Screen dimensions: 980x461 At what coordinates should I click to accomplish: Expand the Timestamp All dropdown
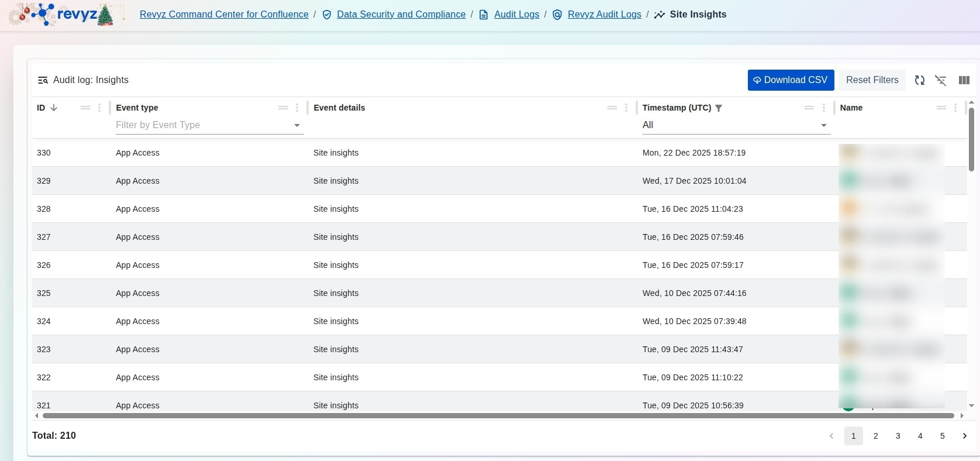tap(823, 125)
